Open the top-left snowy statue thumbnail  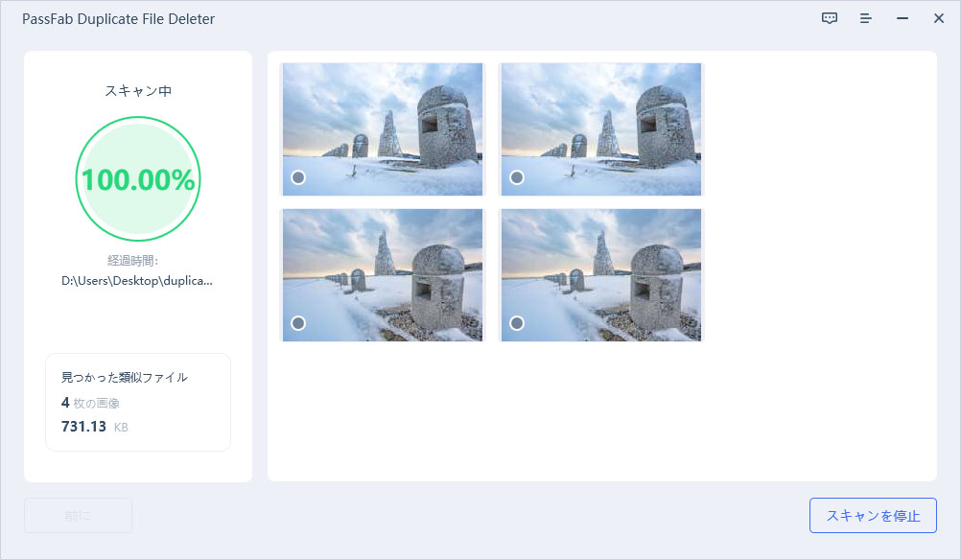[382, 129]
